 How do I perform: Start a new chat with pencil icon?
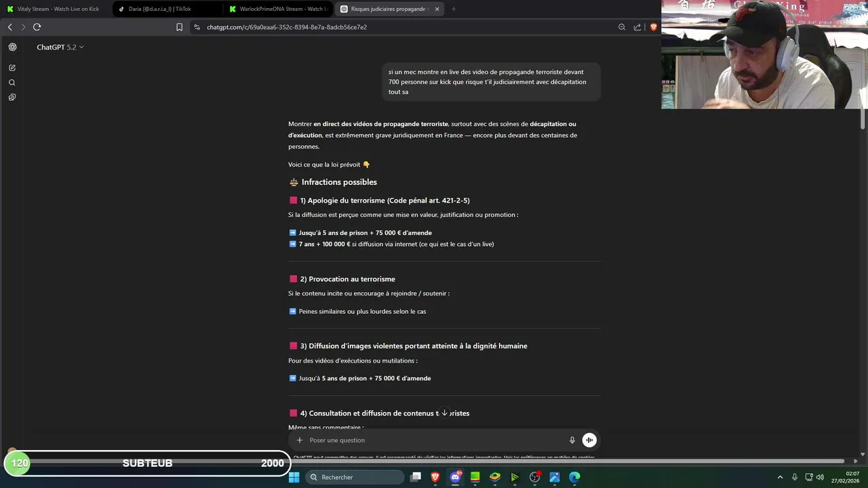(12, 68)
